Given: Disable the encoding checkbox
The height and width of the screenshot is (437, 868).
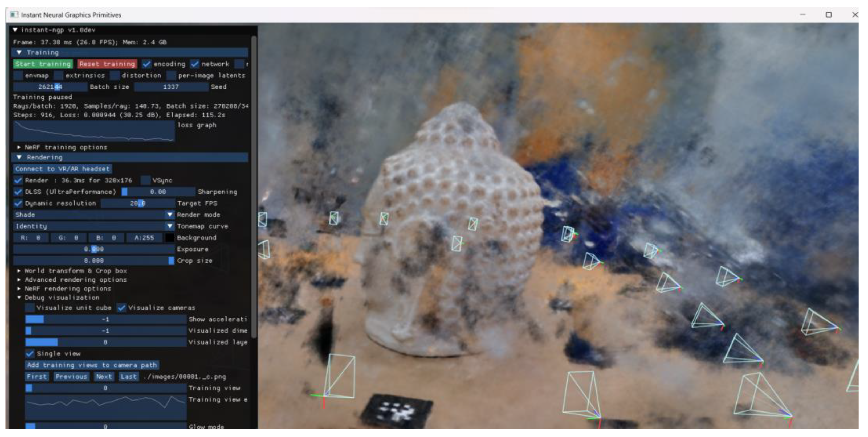Looking at the screenshot, I should [146, 64].
